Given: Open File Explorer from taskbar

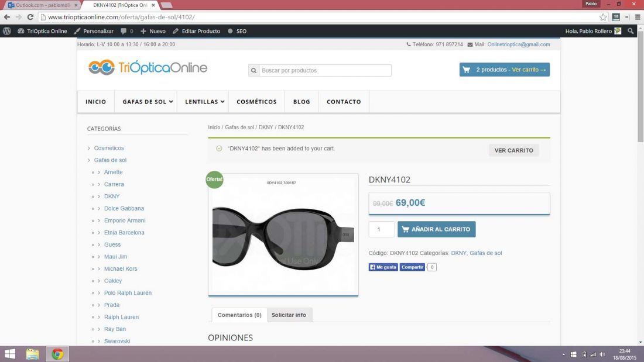Looking at the screenshot, I should pyautogui.click(x=32, y=354).
